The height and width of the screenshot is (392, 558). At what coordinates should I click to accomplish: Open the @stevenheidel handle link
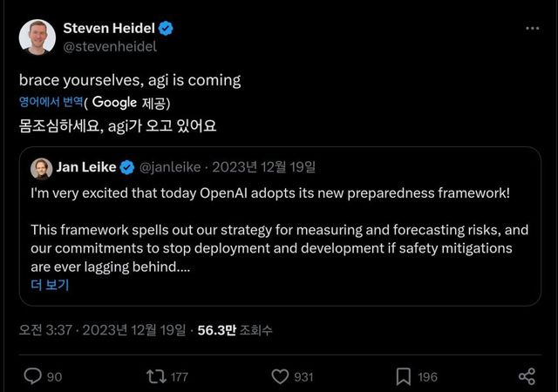[110, 47]
